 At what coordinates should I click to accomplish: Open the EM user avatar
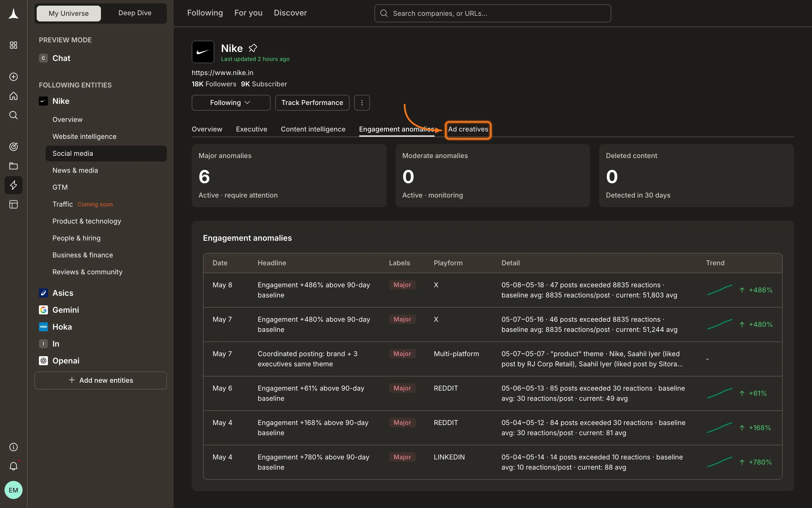click(x=14, y=490)
